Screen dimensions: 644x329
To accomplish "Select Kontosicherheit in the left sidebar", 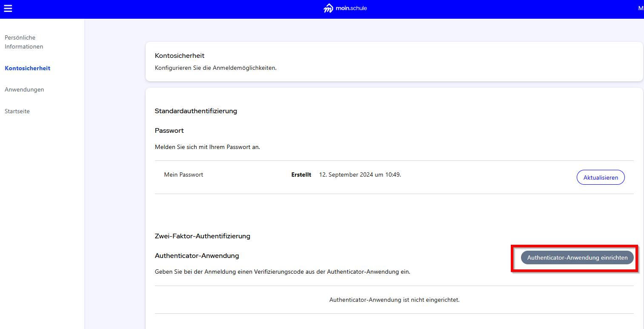I will pyautogui.click(x=27, y=68).
